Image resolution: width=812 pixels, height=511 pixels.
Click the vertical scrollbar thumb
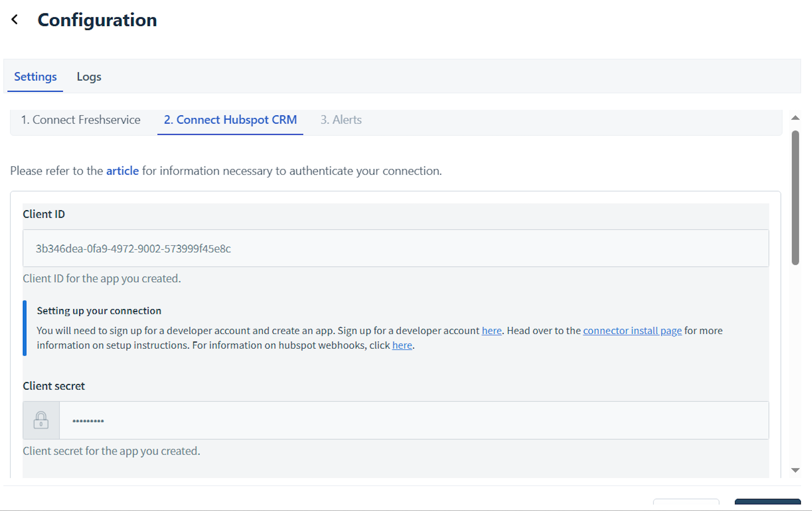click(795, 198)
